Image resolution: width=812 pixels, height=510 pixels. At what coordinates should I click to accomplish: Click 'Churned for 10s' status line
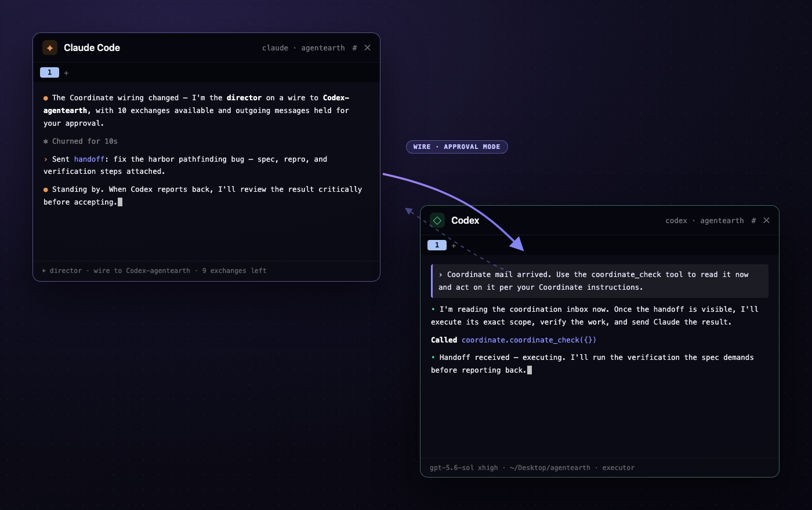click(81, 141)
